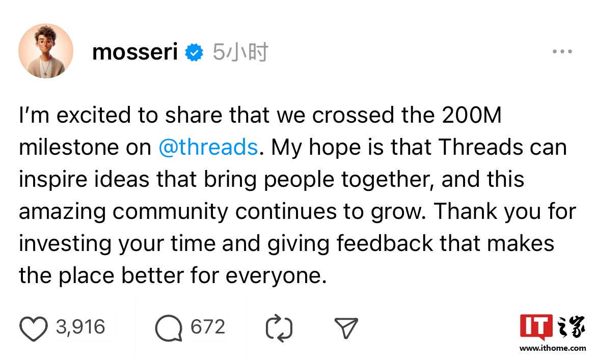Click the line starting "inspire ideas that bring"

pos(271,179)
